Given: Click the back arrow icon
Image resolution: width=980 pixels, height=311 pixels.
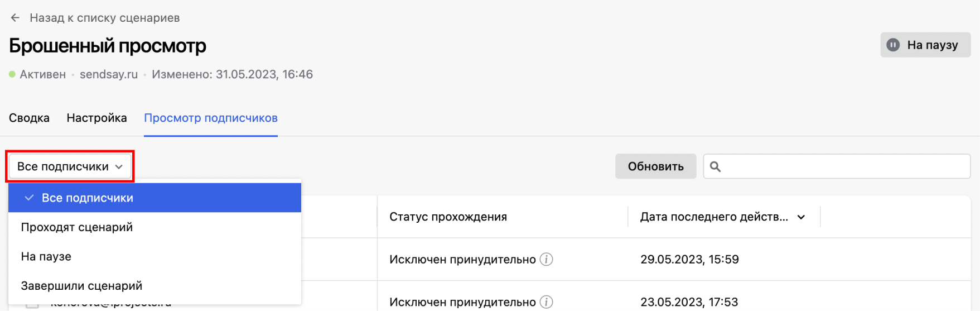Looking at the screenshot, I should click(15, 18).
